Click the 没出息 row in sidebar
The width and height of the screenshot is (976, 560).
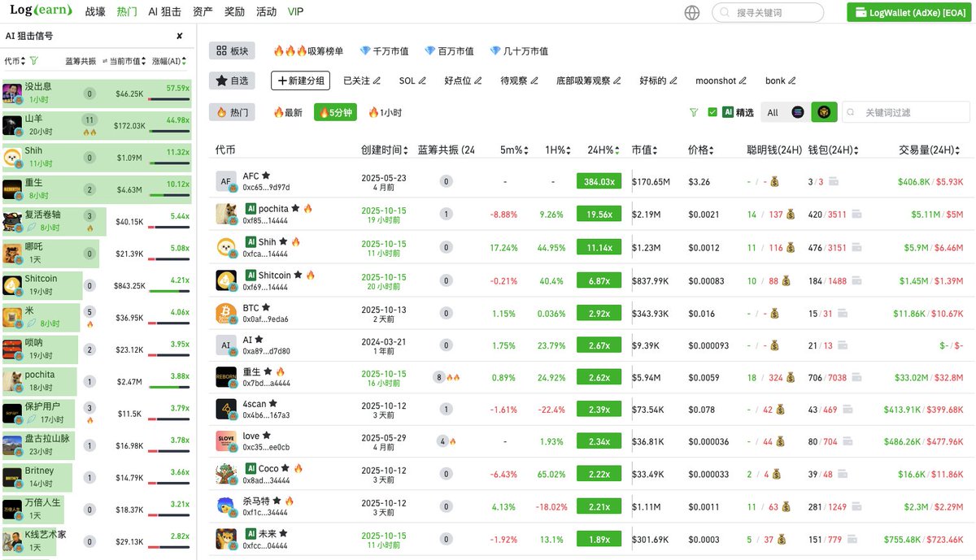[96, 93]
